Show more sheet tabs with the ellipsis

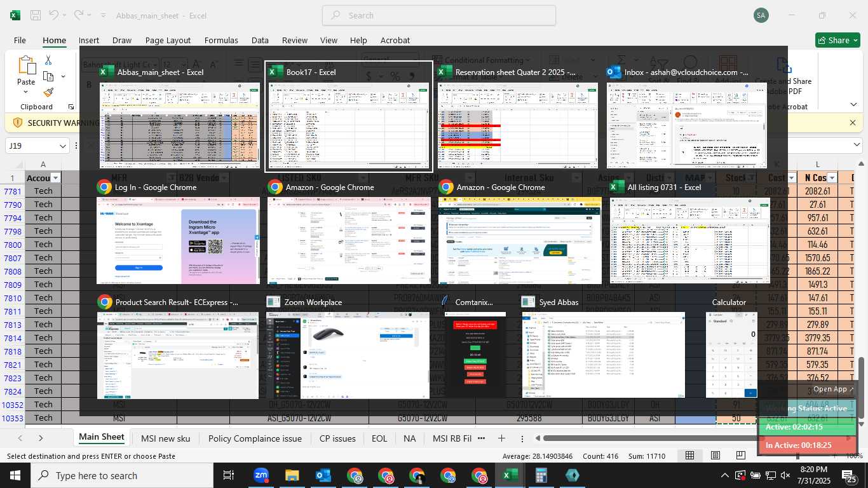point(481,438)
